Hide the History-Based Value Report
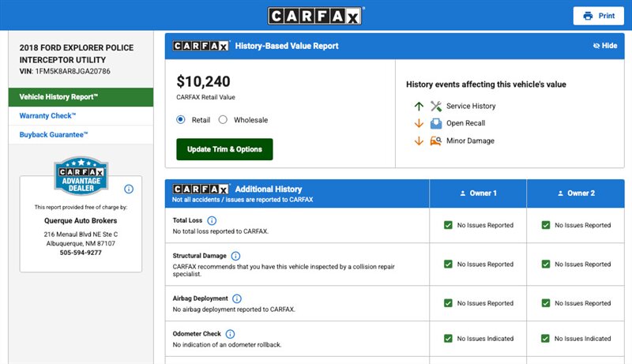This screenshot has width=632, height=364. (x=604, y=46)
